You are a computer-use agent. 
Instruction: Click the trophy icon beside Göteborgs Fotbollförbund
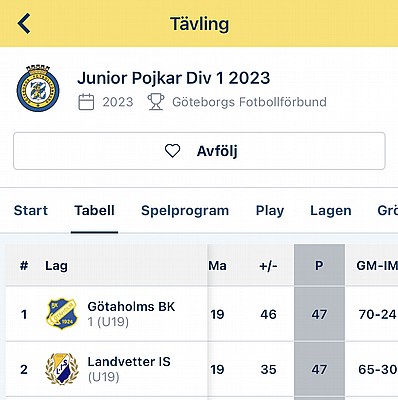(156, 102)
